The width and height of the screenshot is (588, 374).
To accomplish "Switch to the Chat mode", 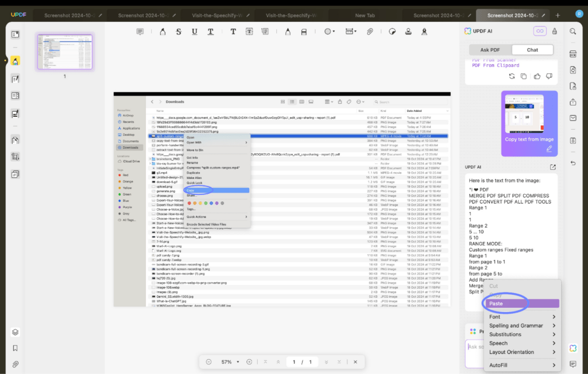I will coord(532,50).
